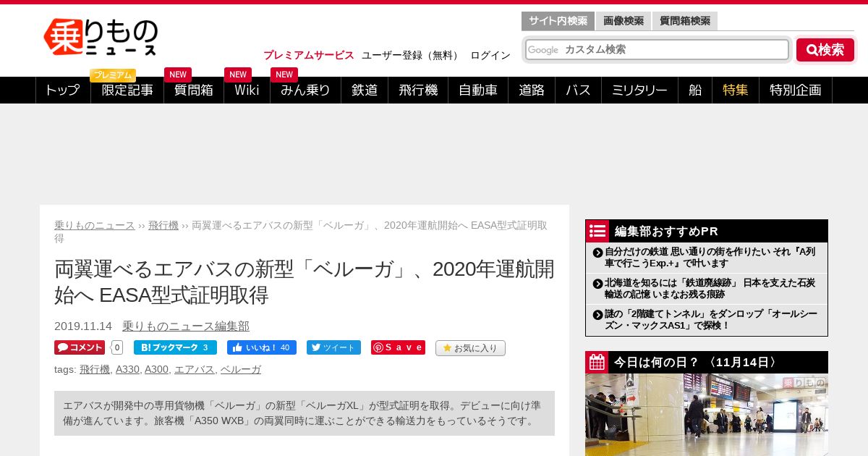Open 質問箱 in the navigation bar
868x456 pixels.
click(194, 90)
